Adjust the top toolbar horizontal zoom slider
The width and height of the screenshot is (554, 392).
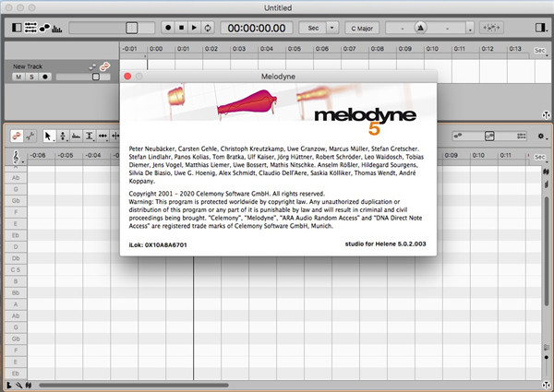point(112,28)
